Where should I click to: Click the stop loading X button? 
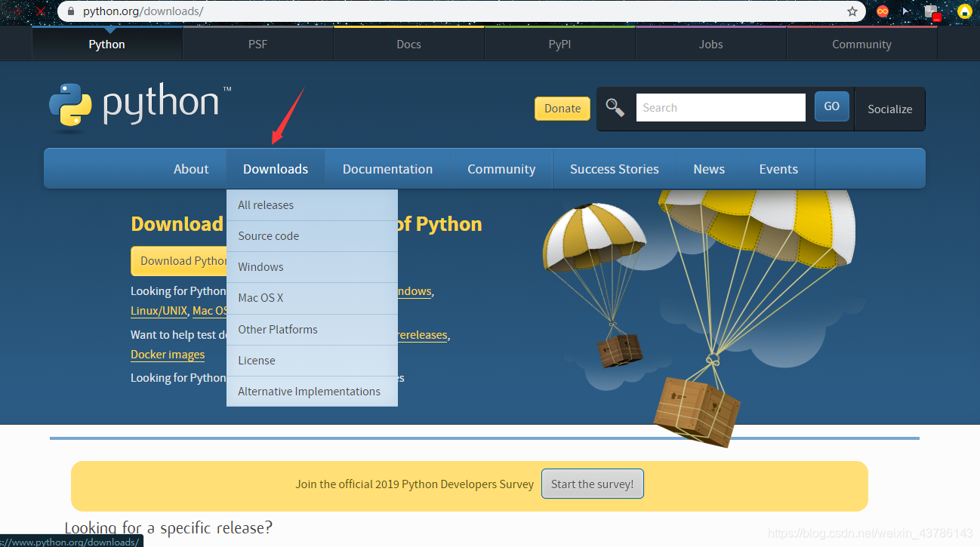coord(41,11)
